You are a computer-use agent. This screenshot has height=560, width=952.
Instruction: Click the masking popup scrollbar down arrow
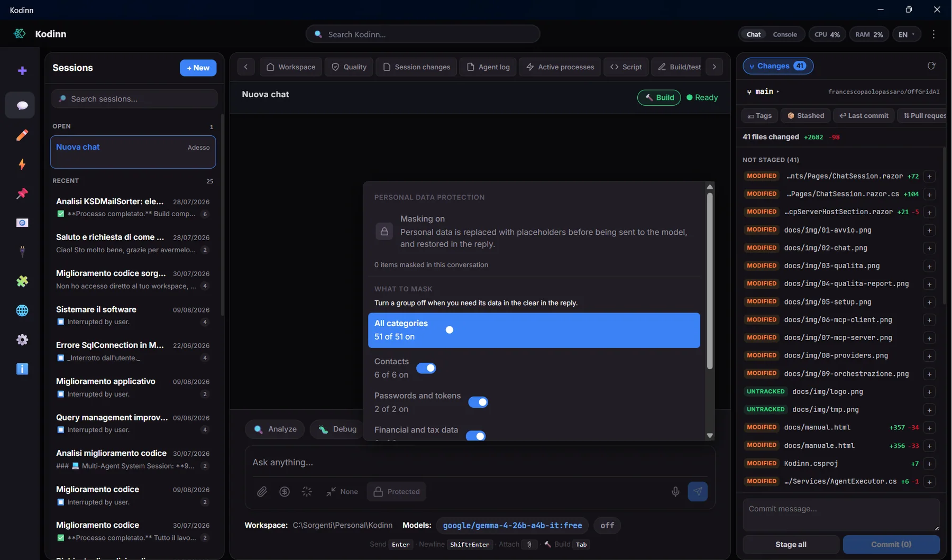tap(710, 436)
